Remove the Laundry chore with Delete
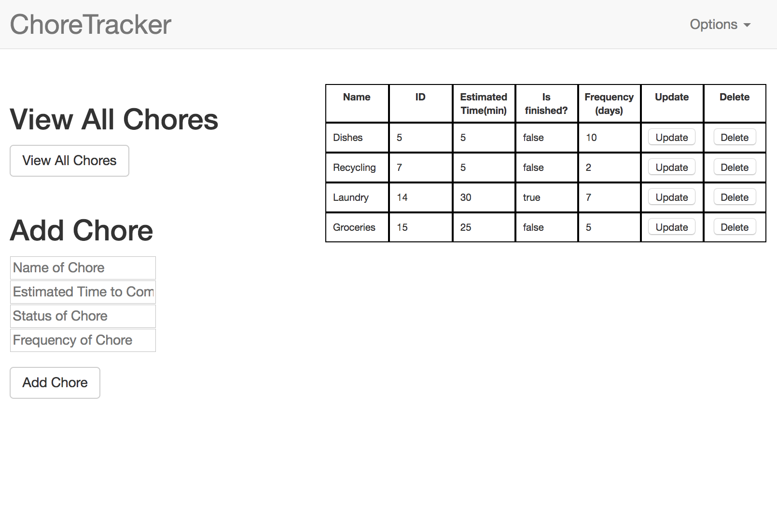Screen dimensions: 777x532 coord(735,197)
